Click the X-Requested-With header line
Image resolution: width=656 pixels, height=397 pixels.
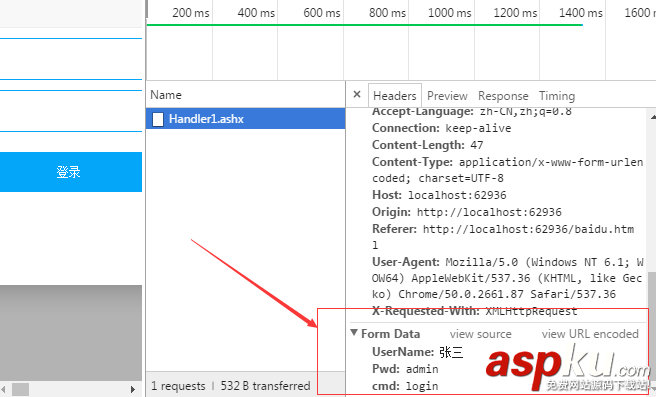tap(474, 311)
